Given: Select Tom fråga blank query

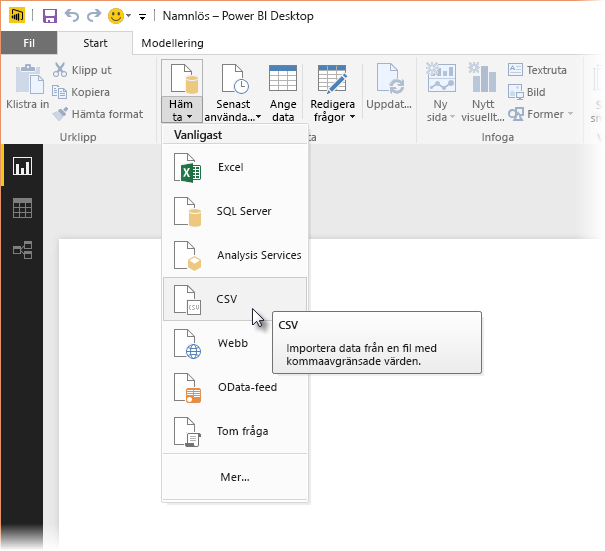Looking at the screenshot, I should [x=235, y=431].
